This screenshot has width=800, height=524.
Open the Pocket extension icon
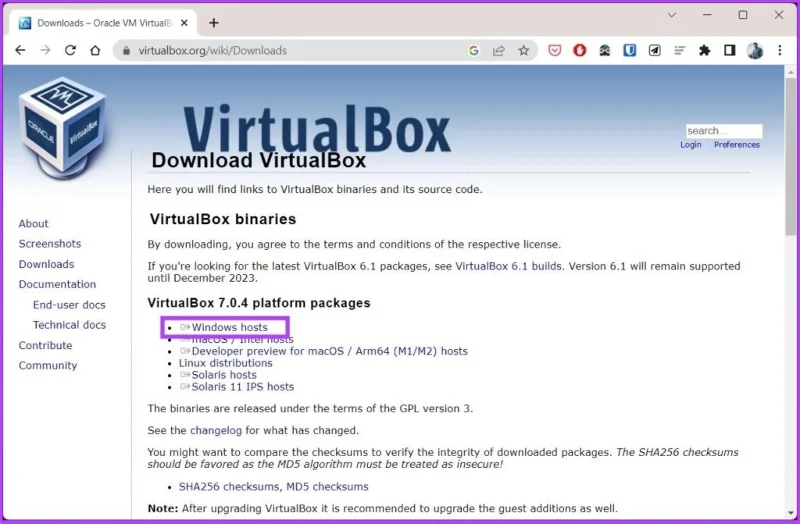coord(555,50)
